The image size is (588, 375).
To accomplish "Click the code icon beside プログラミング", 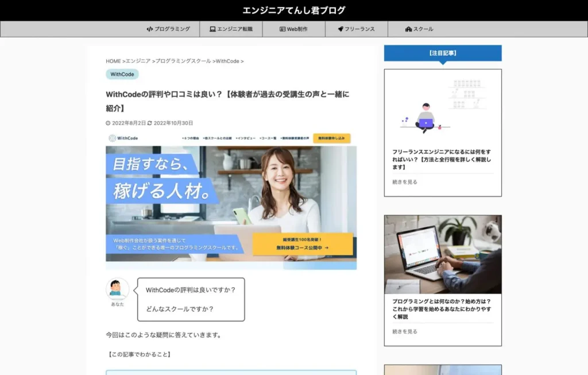I will [x=149, y=29].
